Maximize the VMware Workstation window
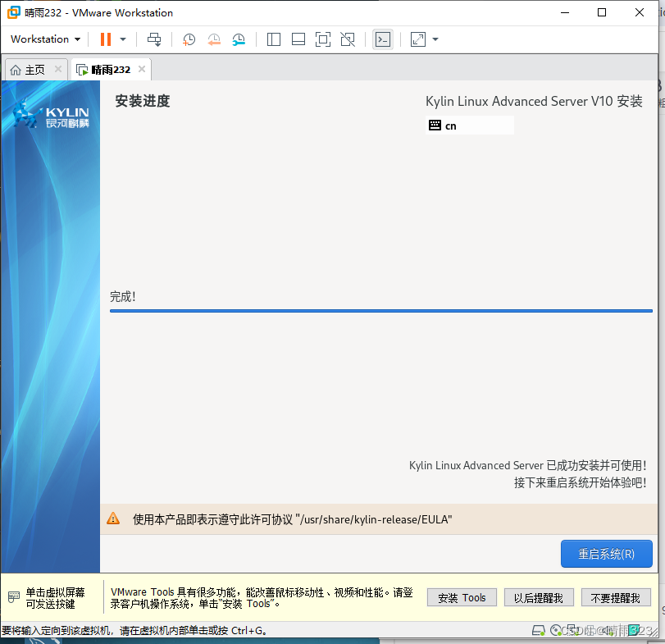 [x=601, y=13]
